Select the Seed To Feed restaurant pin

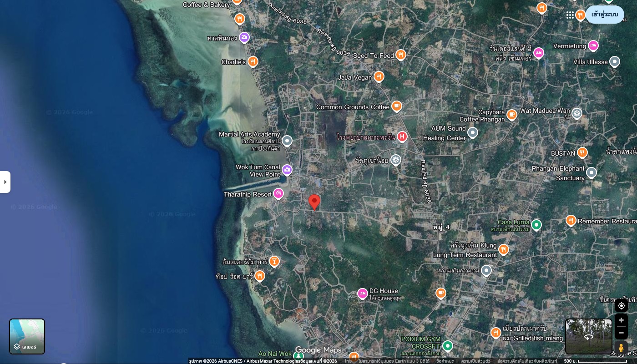tap(400, 55)
